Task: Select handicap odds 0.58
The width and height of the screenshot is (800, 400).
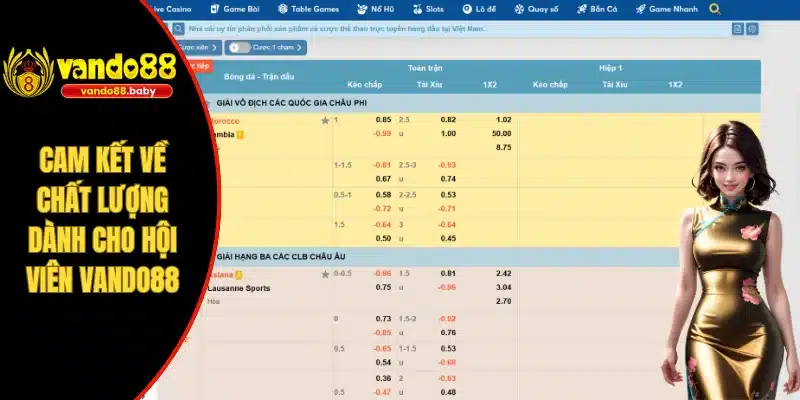Action: point(383,195)
